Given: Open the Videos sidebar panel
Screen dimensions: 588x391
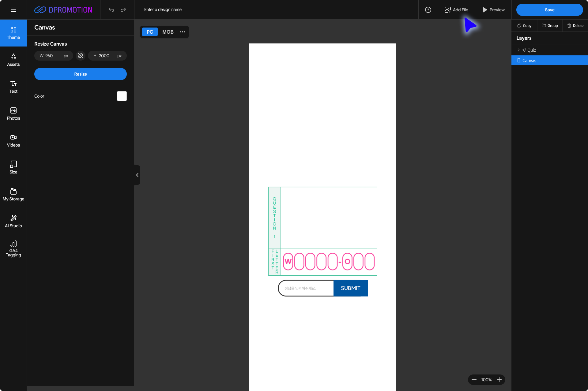Looking at the screenshot, I should [13, 141].
